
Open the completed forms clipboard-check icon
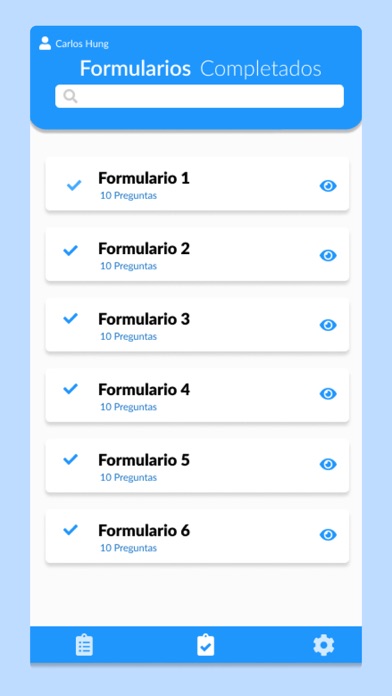pyautogui.click(x=206, y=645)
